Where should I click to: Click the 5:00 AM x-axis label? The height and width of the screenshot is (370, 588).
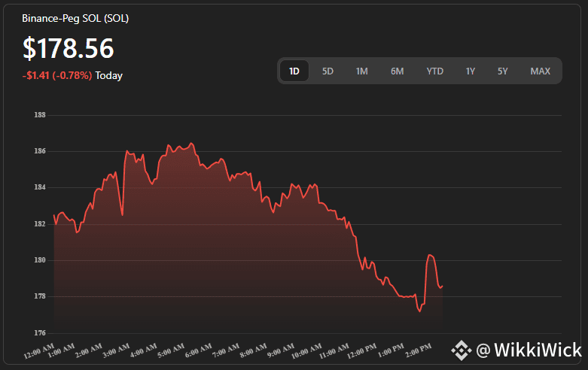171,350
